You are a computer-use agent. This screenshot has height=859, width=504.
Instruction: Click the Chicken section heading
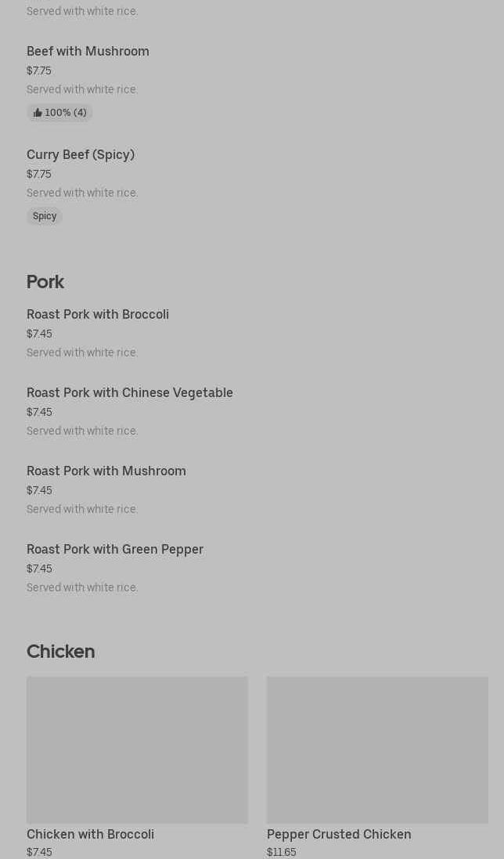60,651
